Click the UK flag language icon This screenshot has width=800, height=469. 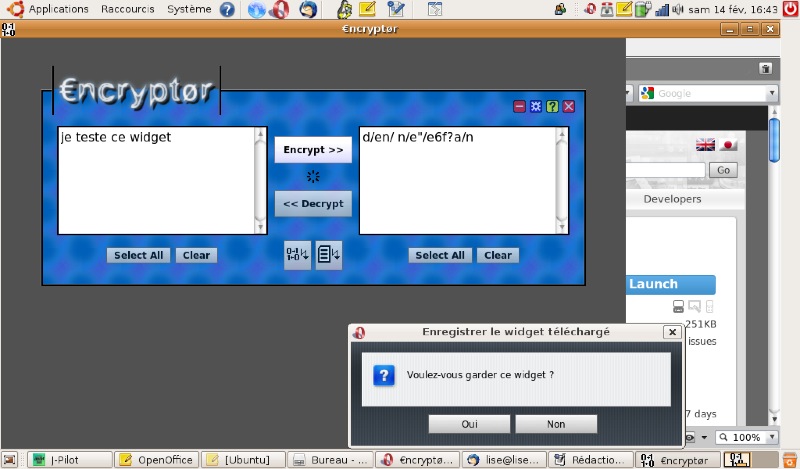pyautogui.click(x=705, y=145)
